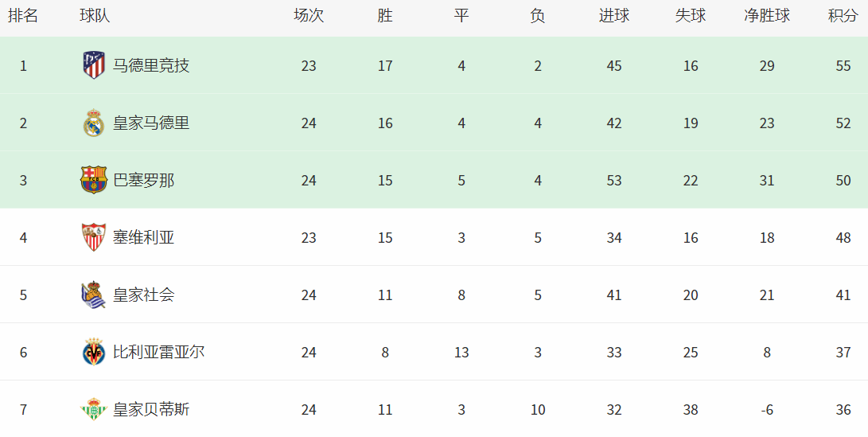868x437 pixels.
Task: Click the 场次 column header
Action: 309,15
